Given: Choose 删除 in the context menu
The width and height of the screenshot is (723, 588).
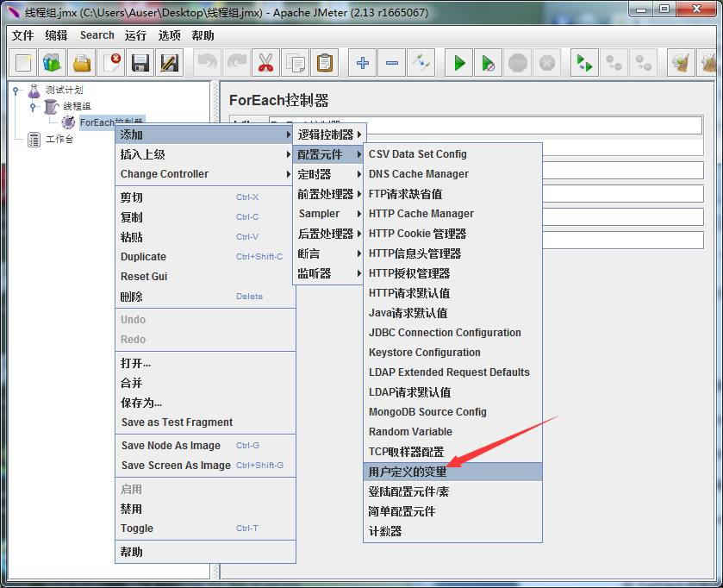Looking at the screenshot, I should [x=205, y=297].
